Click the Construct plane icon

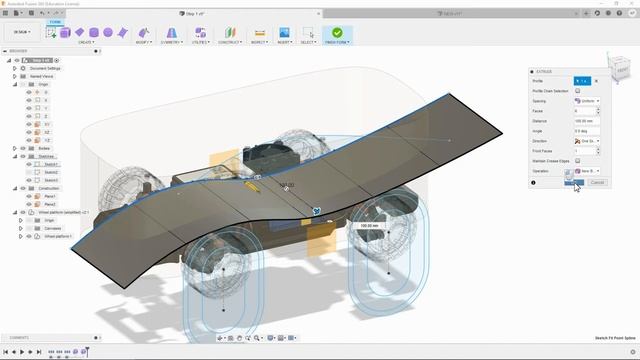tap(230, 33)
